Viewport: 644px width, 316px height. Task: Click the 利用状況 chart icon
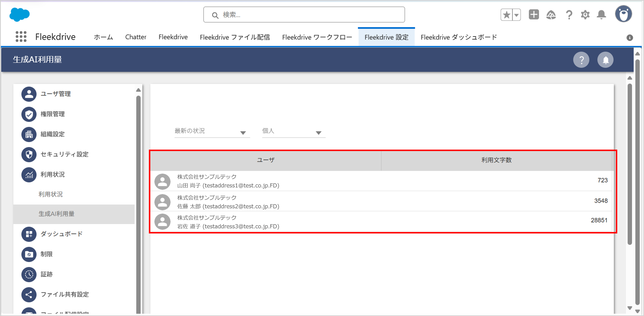click(x=29, y=174)
